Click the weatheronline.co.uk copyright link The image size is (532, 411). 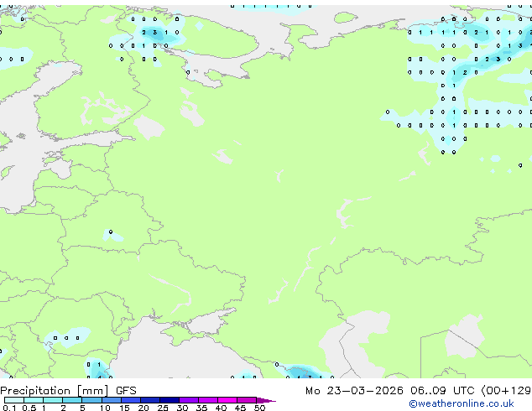click(x=461, y=403)
